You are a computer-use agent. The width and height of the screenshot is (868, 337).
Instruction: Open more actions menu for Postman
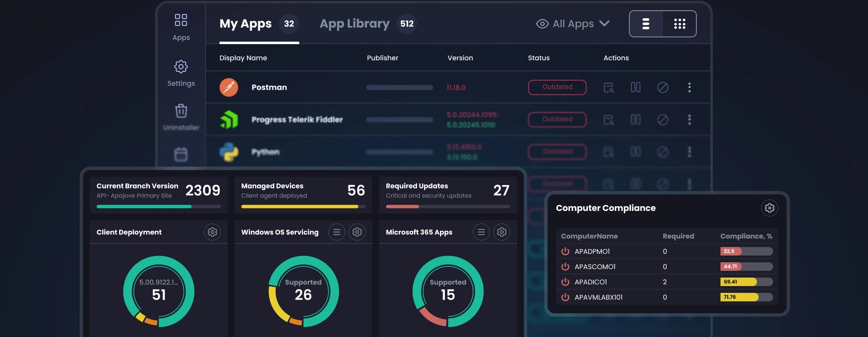pos(690,87)
